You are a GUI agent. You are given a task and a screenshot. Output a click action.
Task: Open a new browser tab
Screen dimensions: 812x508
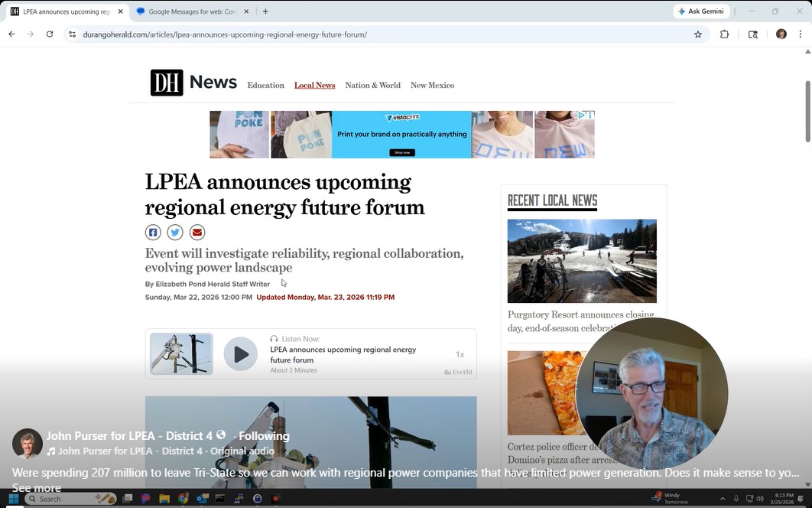[265, 11]
